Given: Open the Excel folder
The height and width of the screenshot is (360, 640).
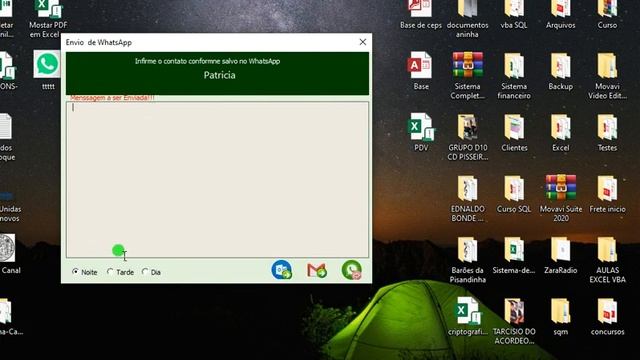Looking at the screenshot, I should [x=560, y=132].
